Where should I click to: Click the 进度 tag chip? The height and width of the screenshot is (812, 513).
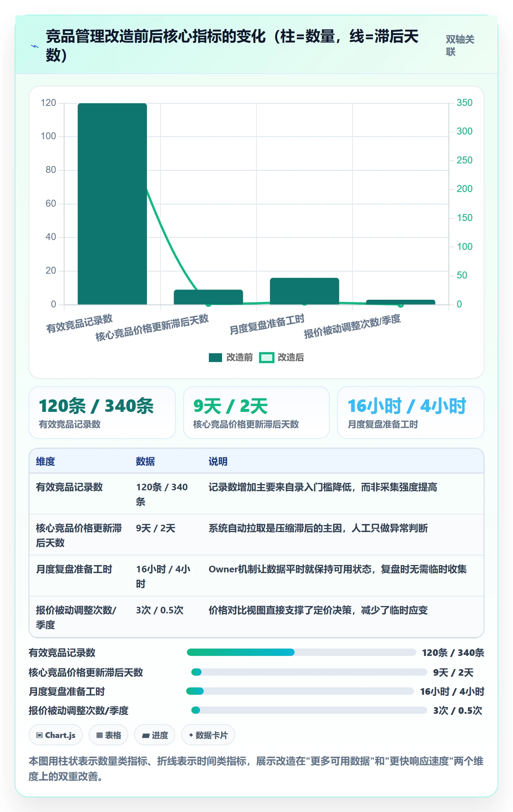(155, 735)
